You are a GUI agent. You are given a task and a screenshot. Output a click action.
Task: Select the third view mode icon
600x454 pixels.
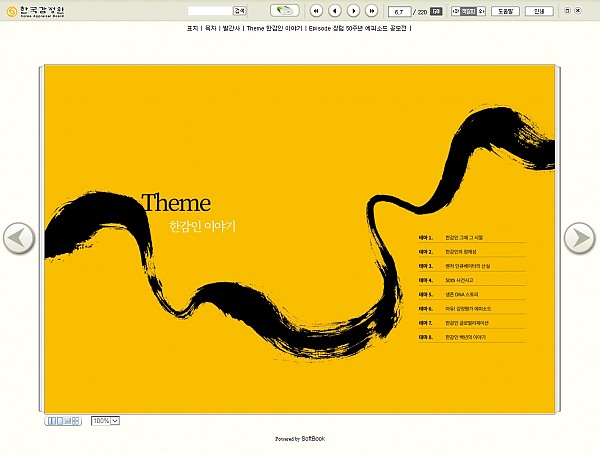pyautogui.click(x=68, y=421)
